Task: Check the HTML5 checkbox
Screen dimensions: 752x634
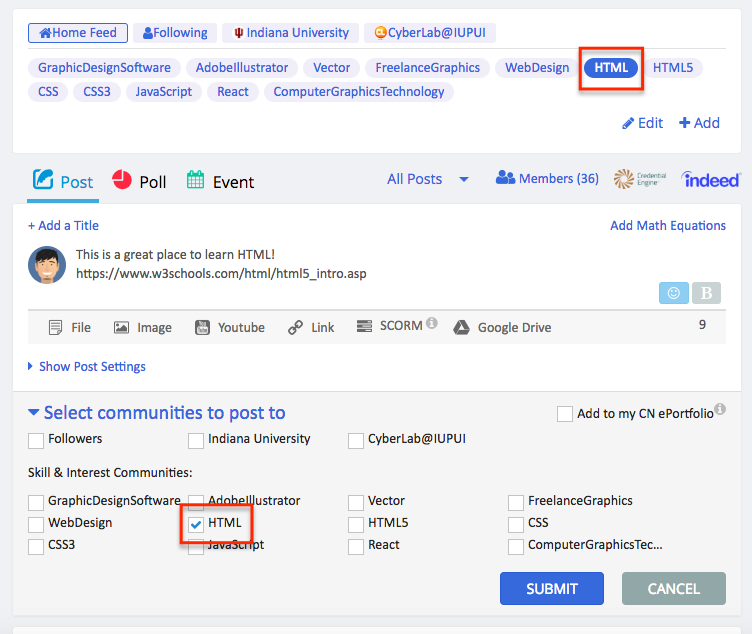Action: pyautogui.click(x=355, y=525)
